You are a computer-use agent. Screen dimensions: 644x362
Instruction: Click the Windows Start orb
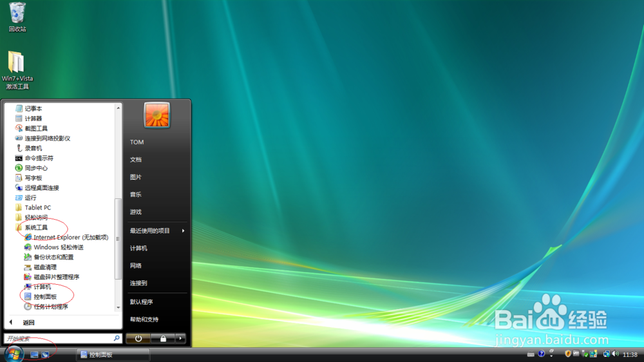click(14, 354)
